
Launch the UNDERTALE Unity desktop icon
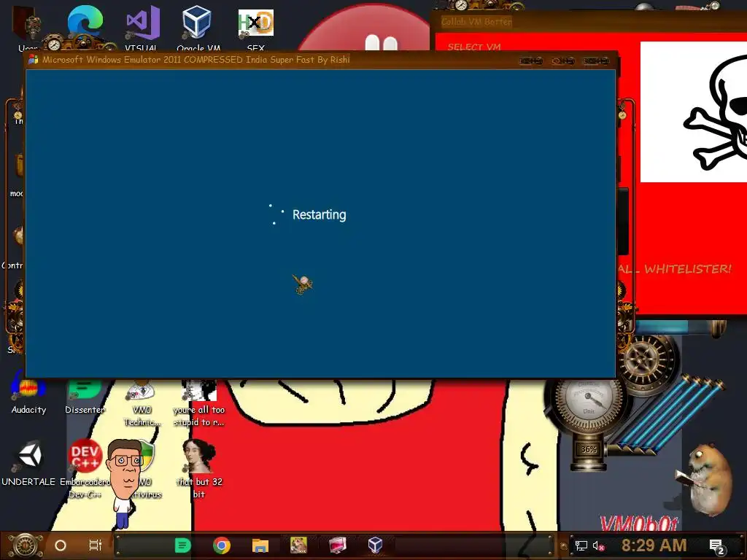[x=28, y=462]
